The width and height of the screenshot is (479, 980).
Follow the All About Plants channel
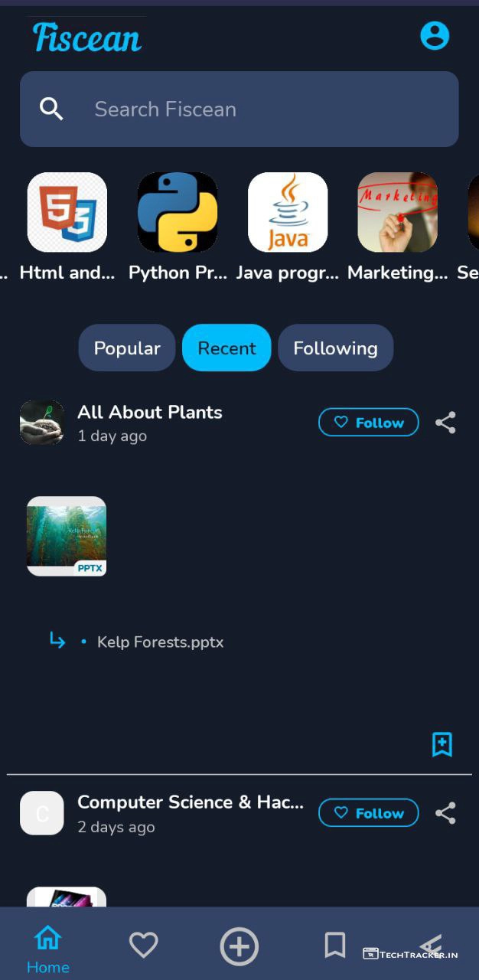[368, 423]
